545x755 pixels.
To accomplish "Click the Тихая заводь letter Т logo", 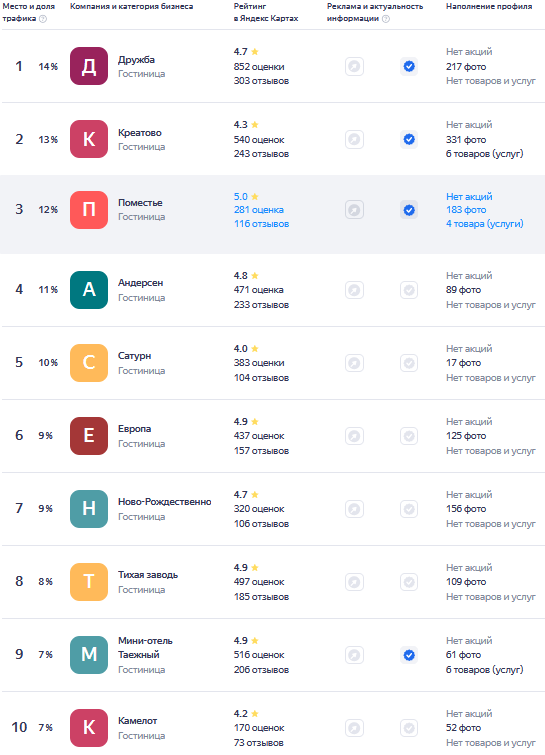I will [89, 582].
